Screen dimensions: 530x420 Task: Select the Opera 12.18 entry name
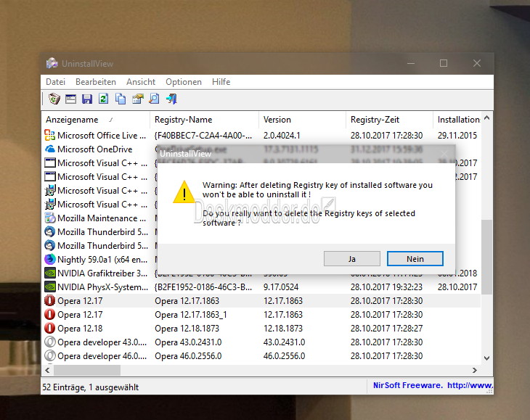point(80,328)
